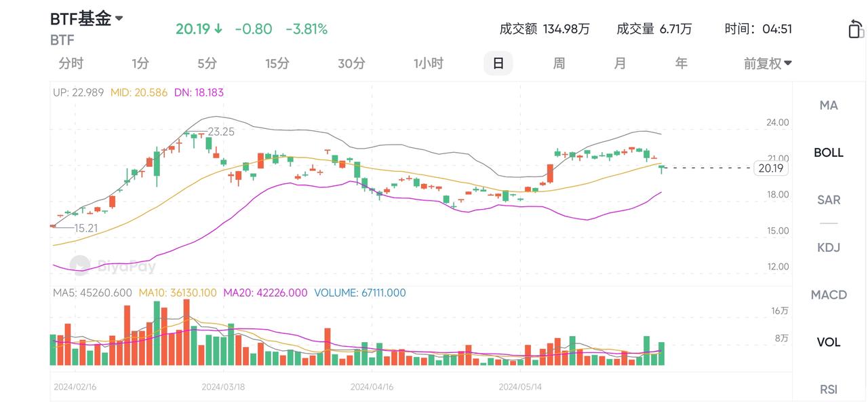Open the 前复权 adjustment dropdown
The width and height of the screenshot is (868, 412).
(766, 63)
